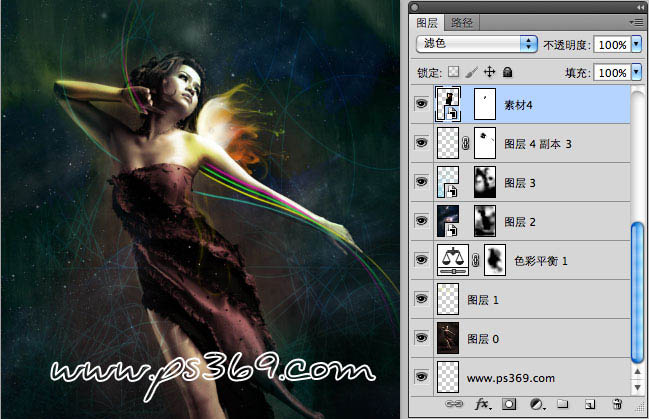Toggle lock transparent pixels
Viewport: 649px width, 419px height.
[453, 72]
